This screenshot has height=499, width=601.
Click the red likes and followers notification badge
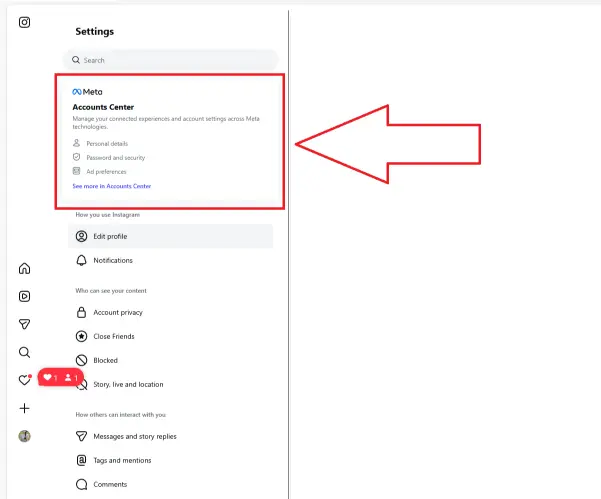[61, 378]
